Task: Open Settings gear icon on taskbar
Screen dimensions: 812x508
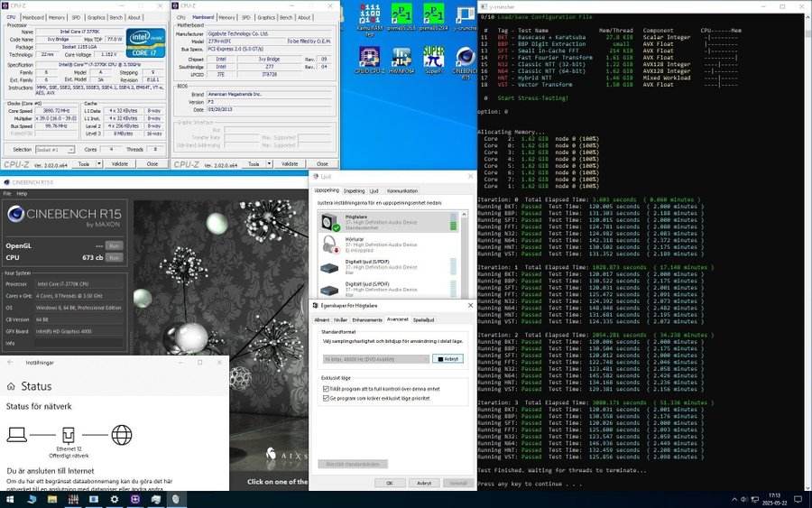Action: coord(115,499)
